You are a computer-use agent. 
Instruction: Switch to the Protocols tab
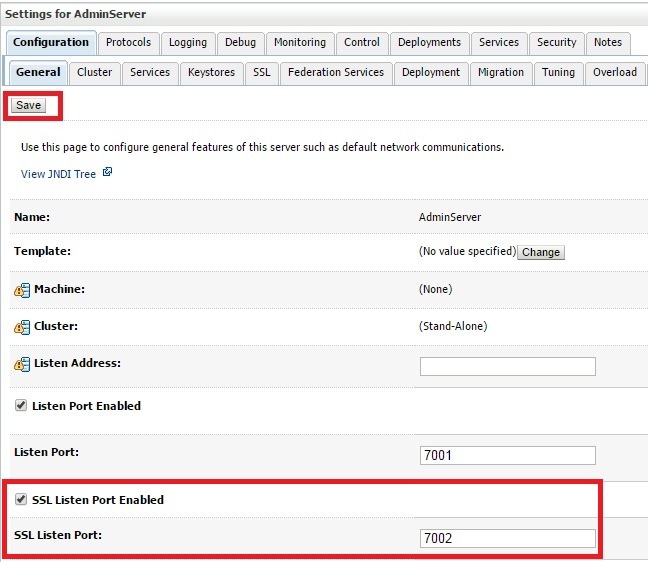pyautogui.click(x=129, y=42)
